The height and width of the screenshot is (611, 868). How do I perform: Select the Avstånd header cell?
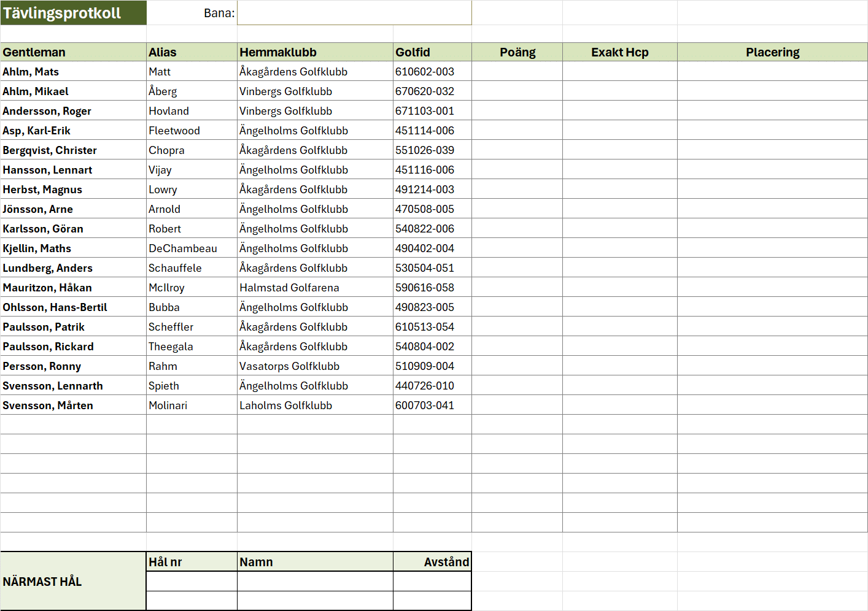point(432,562)
